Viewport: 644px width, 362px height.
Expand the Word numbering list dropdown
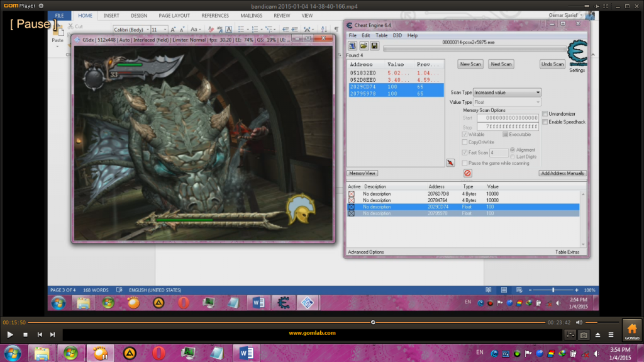point(262,30)
